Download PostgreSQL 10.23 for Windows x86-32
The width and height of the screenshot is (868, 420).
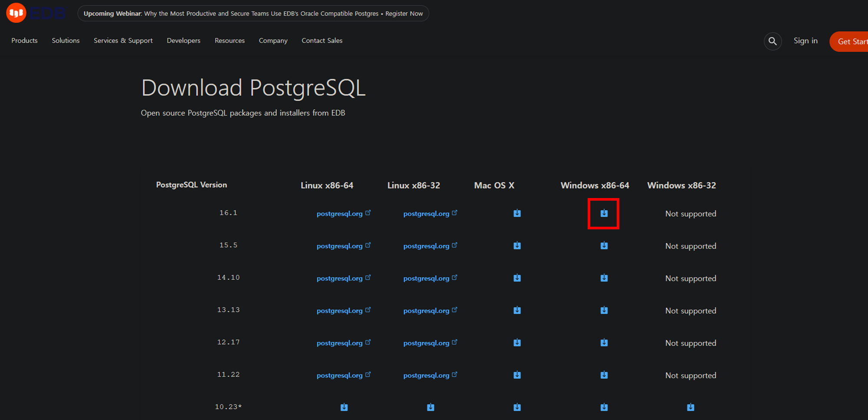pyautogui.click(x=690, y=407)
